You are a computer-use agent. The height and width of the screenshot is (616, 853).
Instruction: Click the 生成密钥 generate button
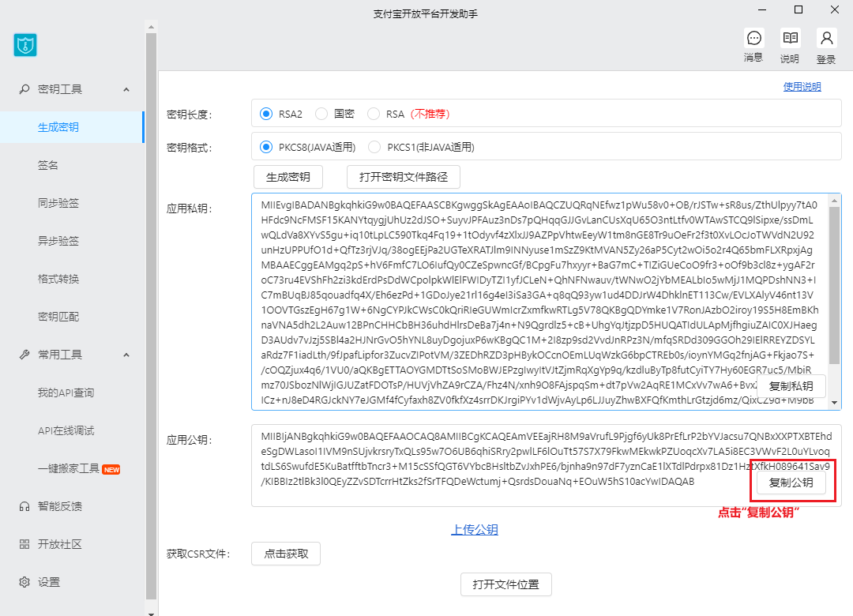pyautogui.click(x=288, y=177)
